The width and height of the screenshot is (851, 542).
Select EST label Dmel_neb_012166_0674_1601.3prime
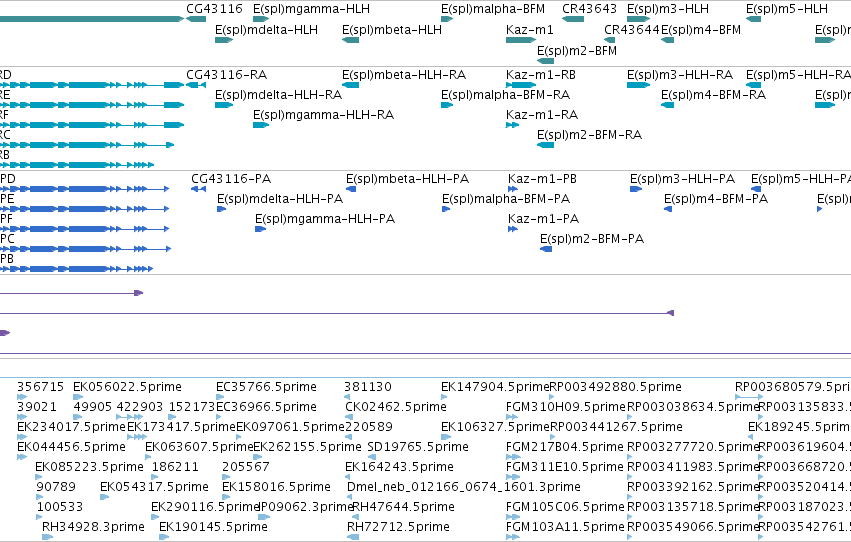coord(464,487)
